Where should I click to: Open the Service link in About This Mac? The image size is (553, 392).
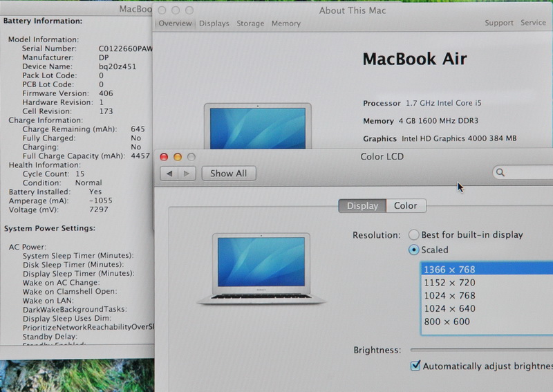(533, 23)
